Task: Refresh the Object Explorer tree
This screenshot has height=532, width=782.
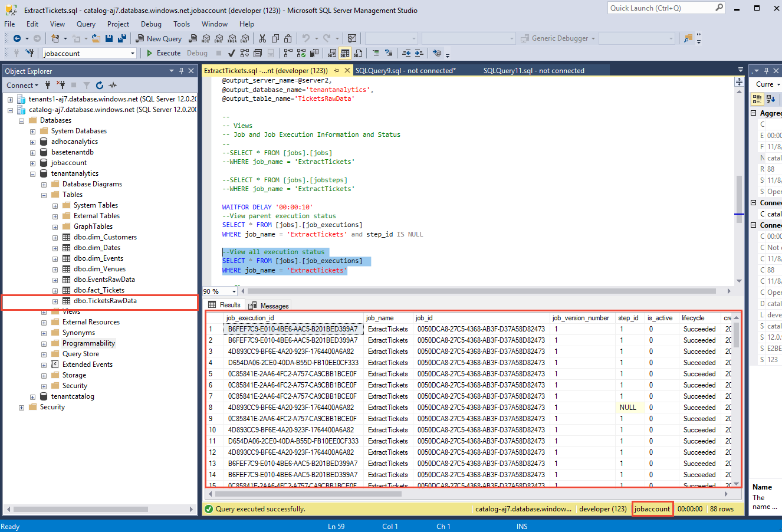Action: pos(100,85)
